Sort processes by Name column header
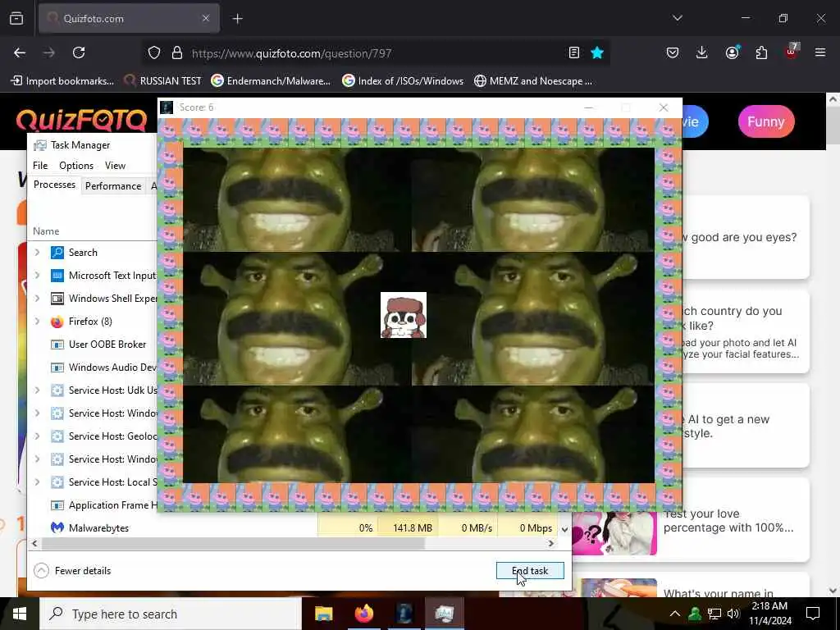Image resolution: width=840 pixels, height=630 pixels. point(46,231)
